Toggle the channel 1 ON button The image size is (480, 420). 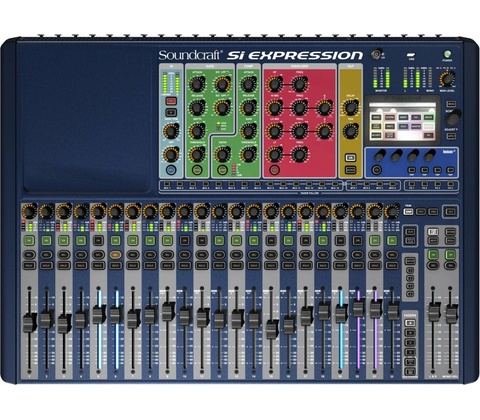[x=29, y=240]
